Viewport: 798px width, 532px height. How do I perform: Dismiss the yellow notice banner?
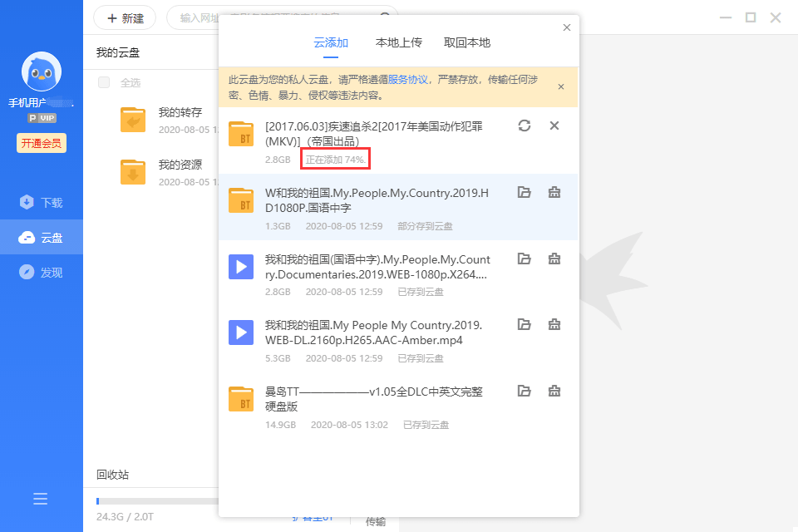pos(561,86)
